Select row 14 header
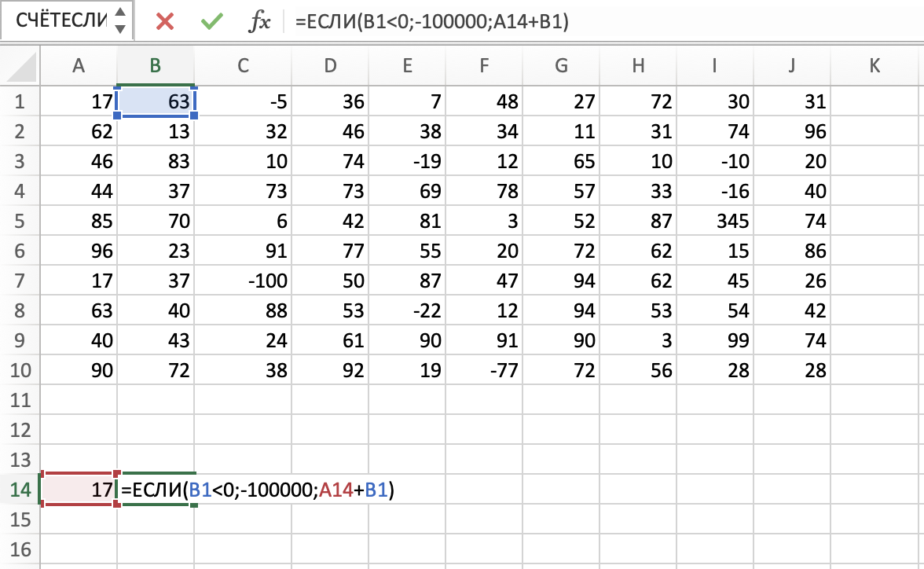The width and height of the screenshot is (924, 569). 20,490
